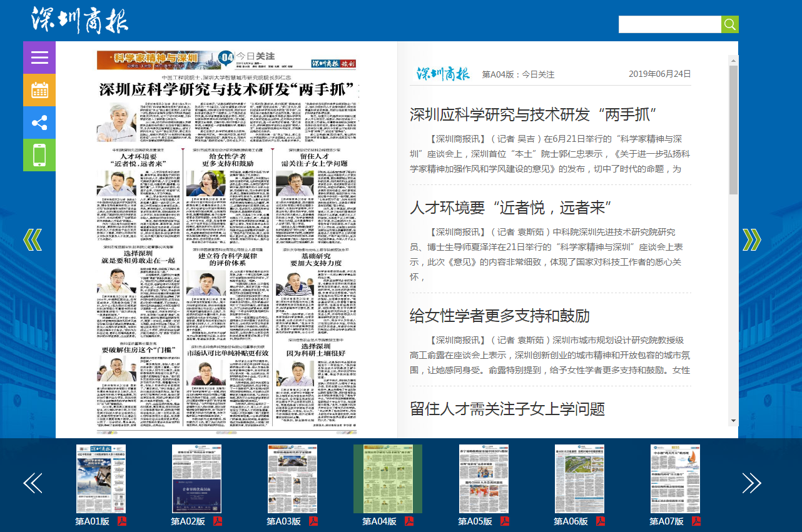The image size is (802, 532).
Task: Click excerpt beginning （记者 袁斯茹）深圳市城市规划设计研究院
Action: pos(551,355)
